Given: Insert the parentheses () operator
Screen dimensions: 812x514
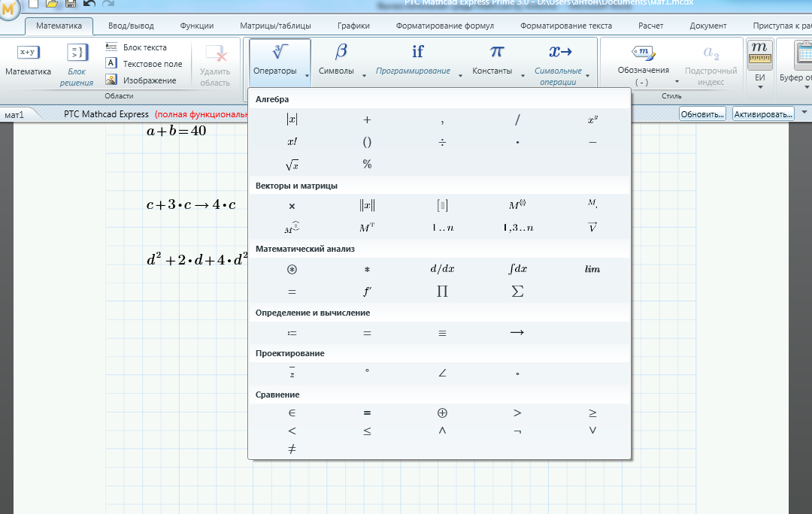Looking at the screenshot, I should point(367,142).
